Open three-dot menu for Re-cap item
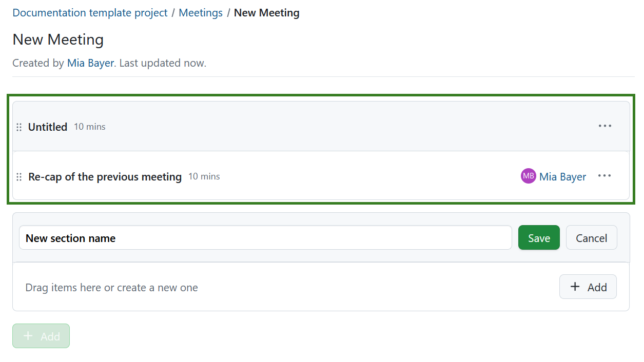 coord(604,176)
